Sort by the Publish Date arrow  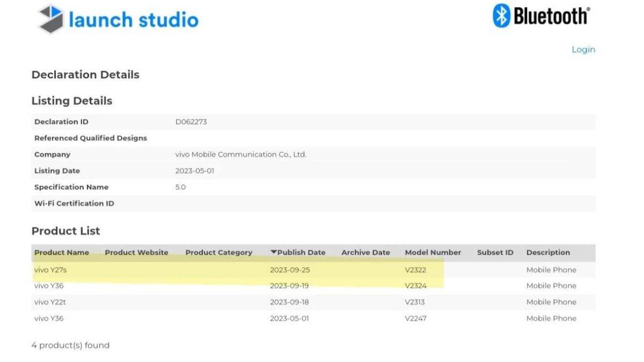[273, 252]
